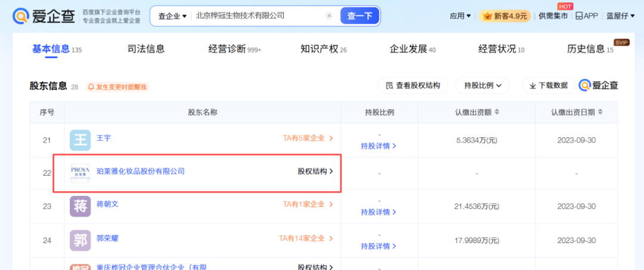
Task: Open 珀莱雅化妆品股份有限公司 shareholder link
Action: pos(141,171)
